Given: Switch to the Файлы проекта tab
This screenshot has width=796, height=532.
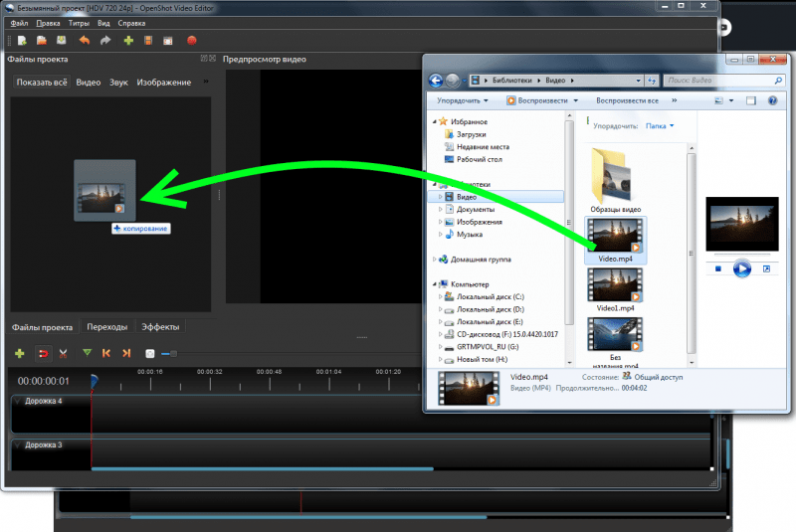Looking at the screenshot, I should (42, 327).
